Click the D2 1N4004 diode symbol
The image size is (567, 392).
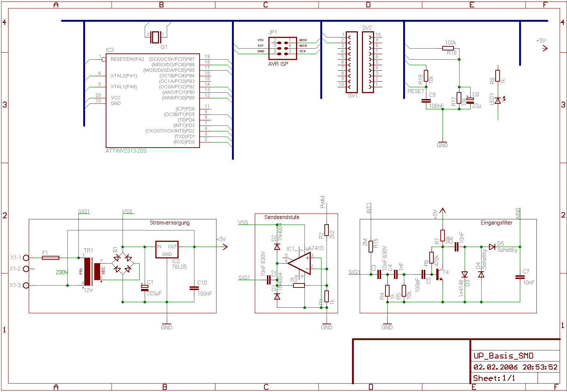[277, 247]
